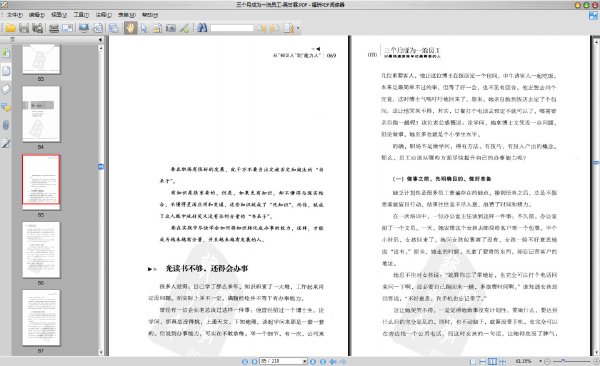Image resolution: width=600 pixels, height=366 pixels.
Task: Select page 85 thumbnail
Action: [x=41, y=182]
